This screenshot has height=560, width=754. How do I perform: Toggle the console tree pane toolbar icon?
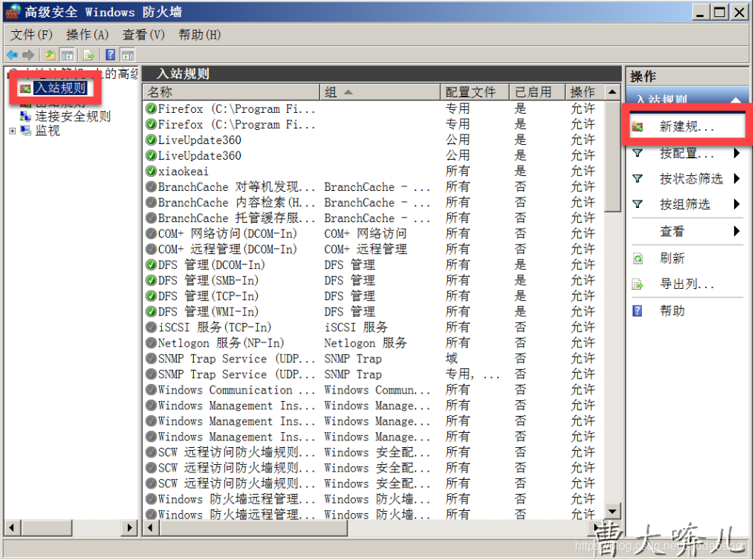67,55
